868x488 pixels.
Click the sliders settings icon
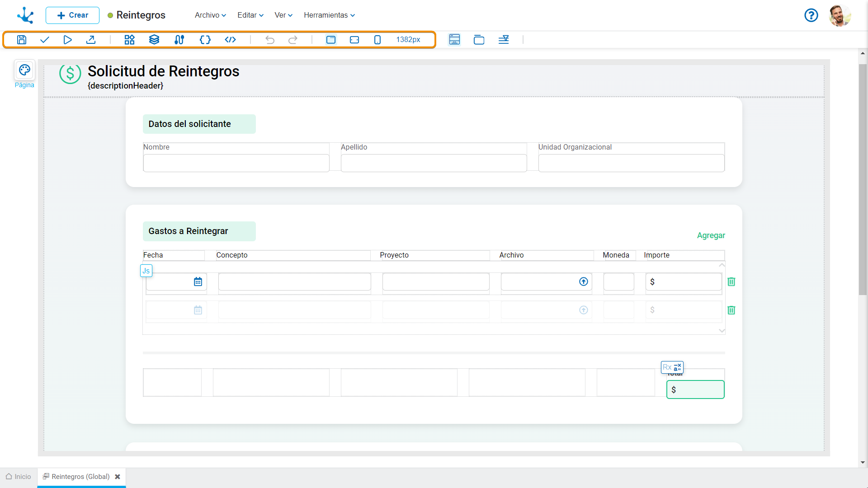[x=179, y=40]
